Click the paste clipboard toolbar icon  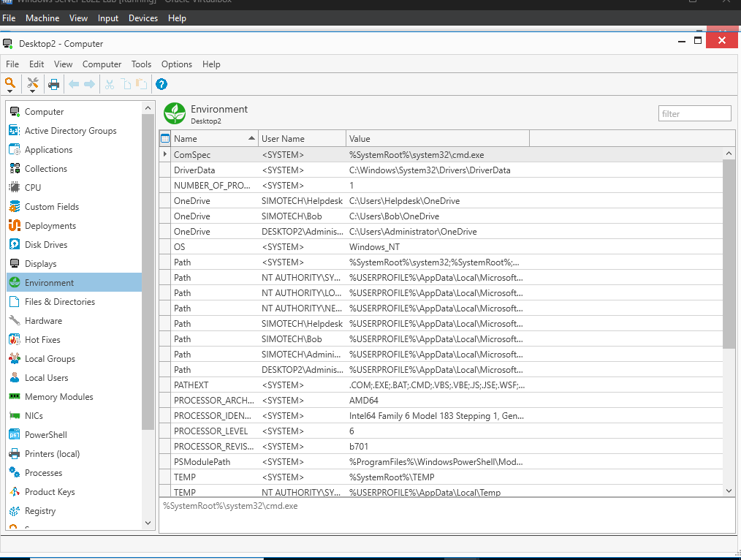pos(141,84)
